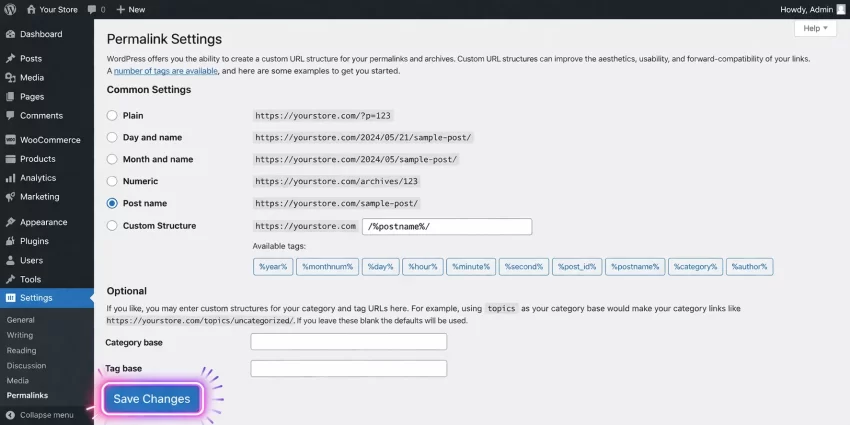This screenshot has width=850, height=425.
Task: Click the Media sidebar icon next to Pages
Action: (10, 78)
